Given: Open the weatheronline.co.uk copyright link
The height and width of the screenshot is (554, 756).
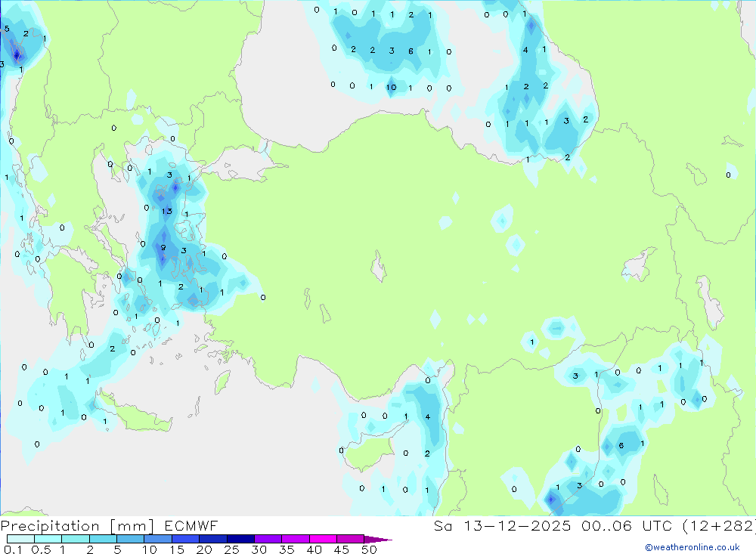Looking at the screenshot, I should (692, 547).
